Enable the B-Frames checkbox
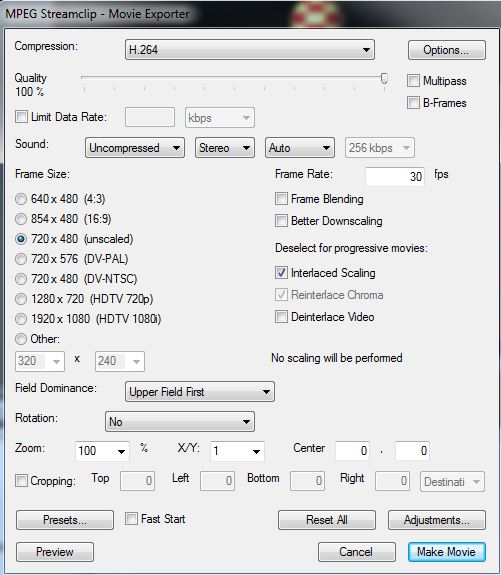501x575 pixels. pos(413,103)
